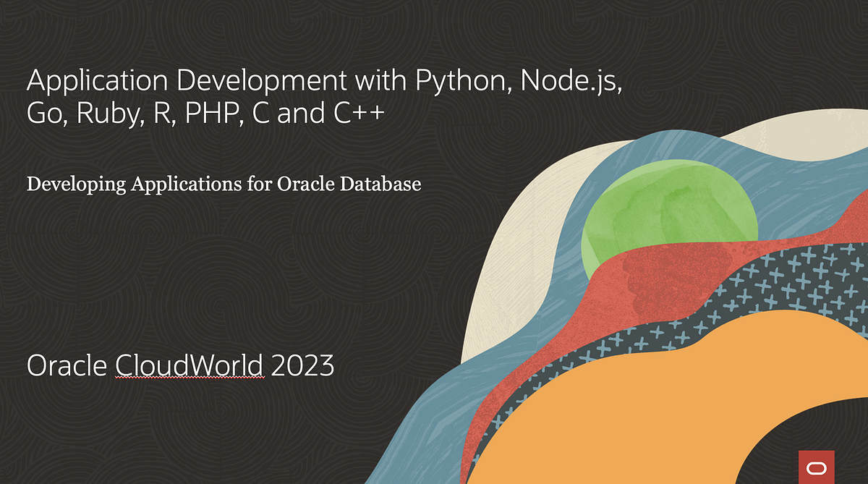Select the second line of the title
Screen dimensions: 868x484
pyautogui.click(x=206, y=114)
